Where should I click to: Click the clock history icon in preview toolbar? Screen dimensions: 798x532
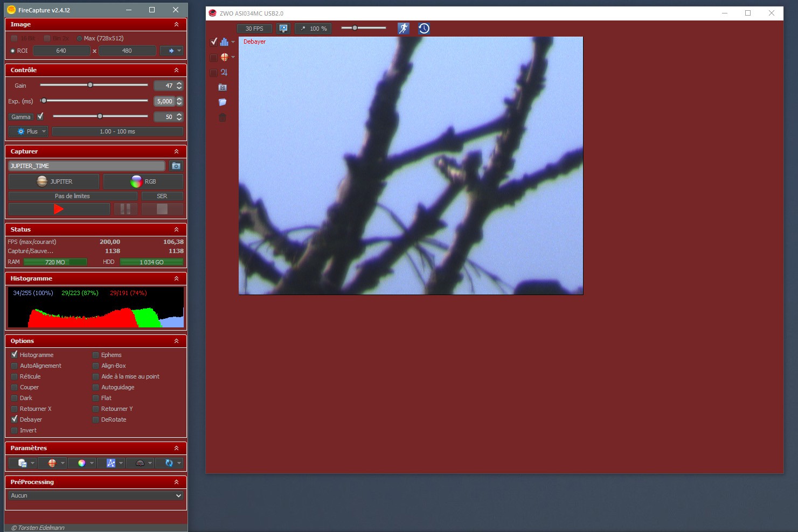424,29
